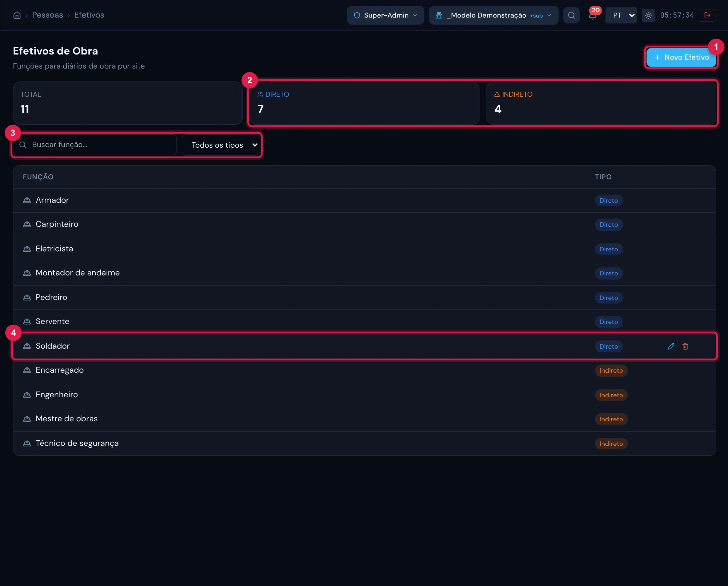Image resolution: width=728 pixels, height=586 pixels.
Task: Click the shield icon in Super-Admin selector
Action: tap(357, 15)
